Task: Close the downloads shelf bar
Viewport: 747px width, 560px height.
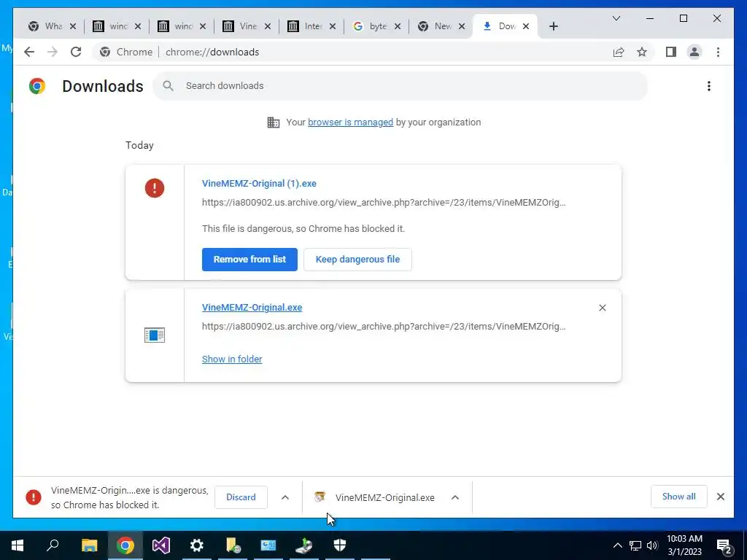Action: 720,497
